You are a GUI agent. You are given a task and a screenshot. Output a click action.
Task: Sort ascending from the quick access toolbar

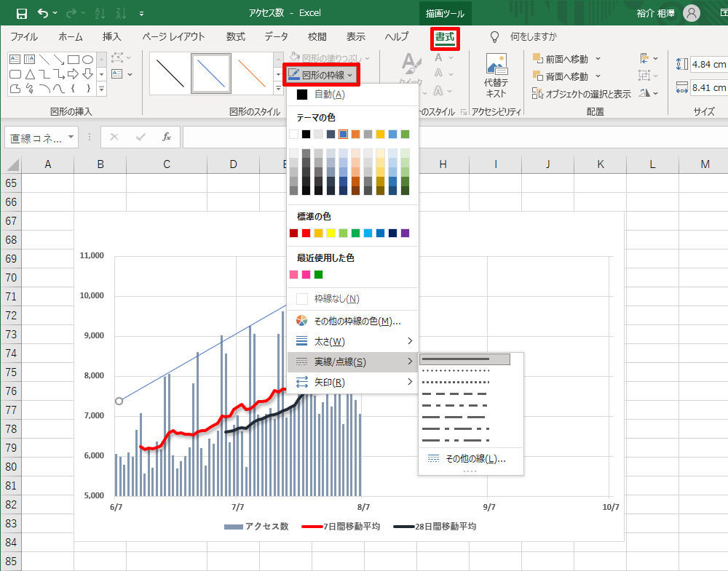tap(100, 13)
